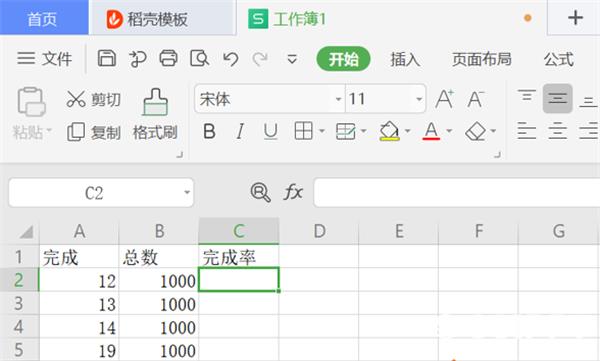Toggle Italic formatting
Image resolution: width=600 pixels, height=361 pixels.
click(x=240, y=132)
